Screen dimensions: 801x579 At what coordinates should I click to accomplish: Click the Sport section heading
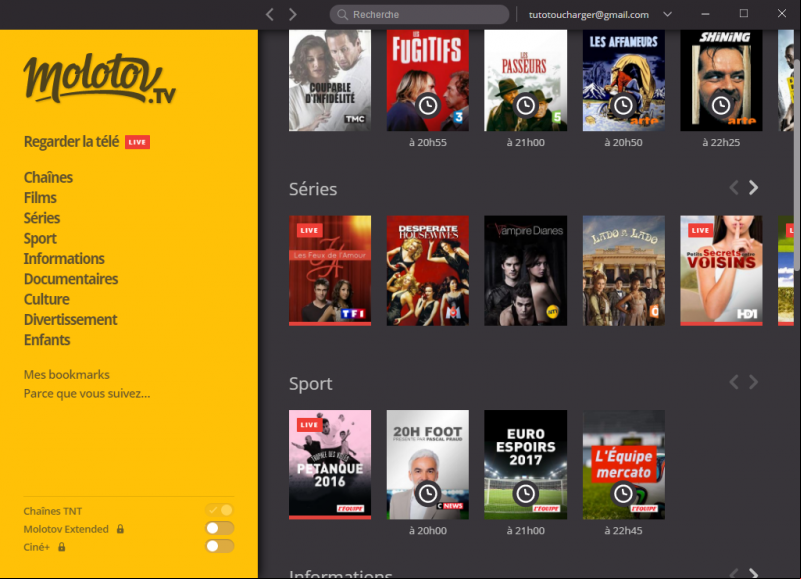pyautogui.click(x=311, y=384)
